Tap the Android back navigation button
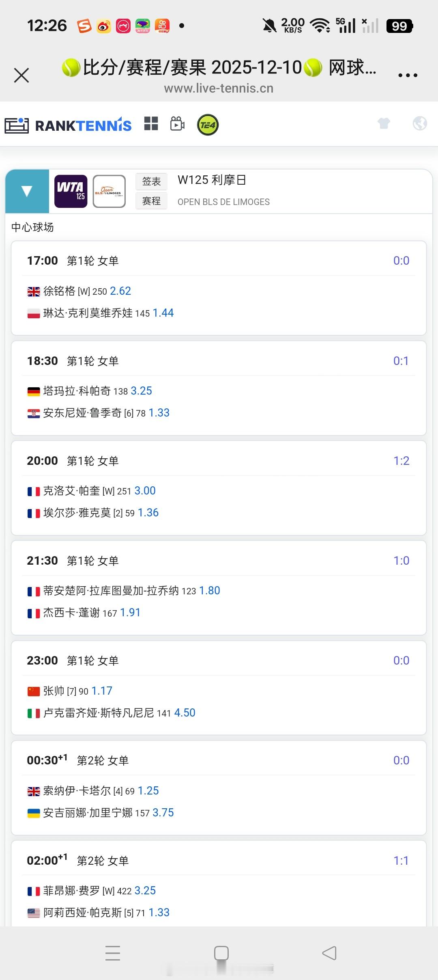 pyautogui.click(x=329, y=953)
